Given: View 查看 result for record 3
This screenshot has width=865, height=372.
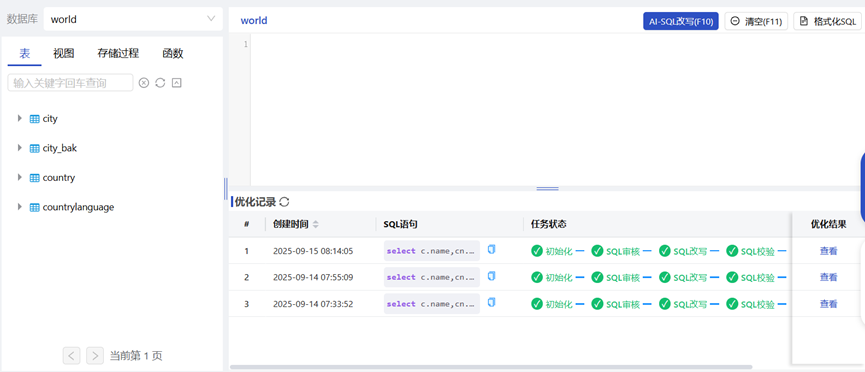Looking at the screenshot, I should [x=829, y=304].
